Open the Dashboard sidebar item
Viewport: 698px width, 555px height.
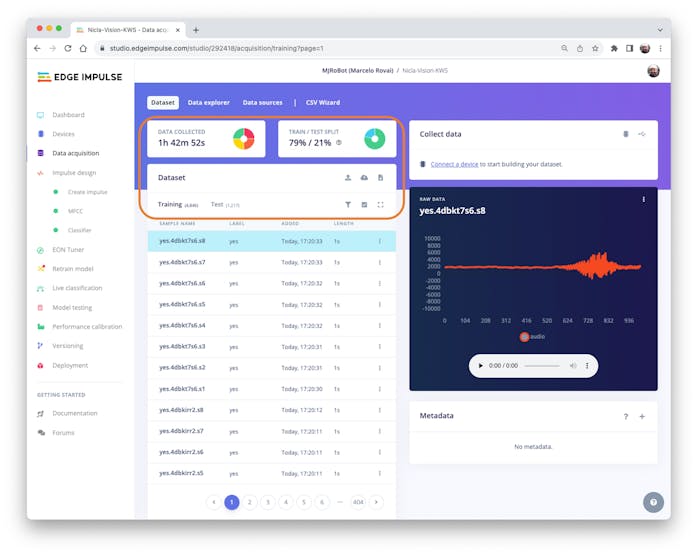click(68, 115)
